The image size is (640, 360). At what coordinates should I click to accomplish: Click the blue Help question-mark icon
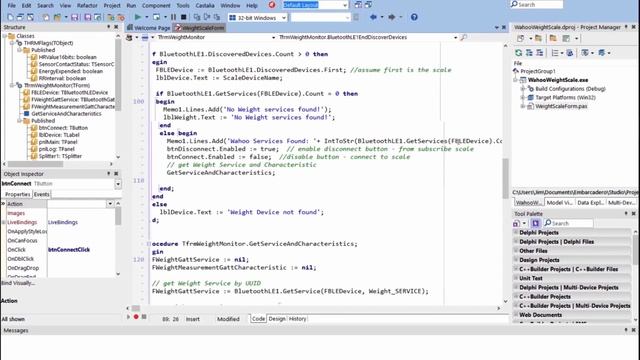(x=414, y=17)
